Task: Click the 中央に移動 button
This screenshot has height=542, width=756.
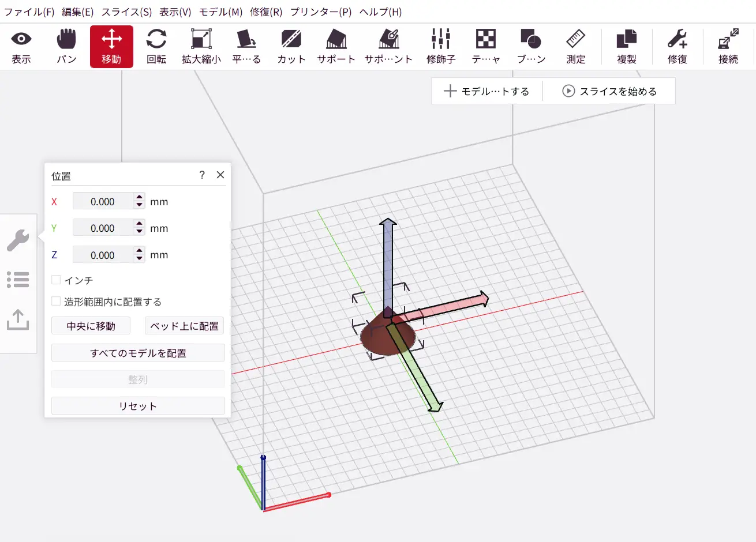Action: point(91,326)
